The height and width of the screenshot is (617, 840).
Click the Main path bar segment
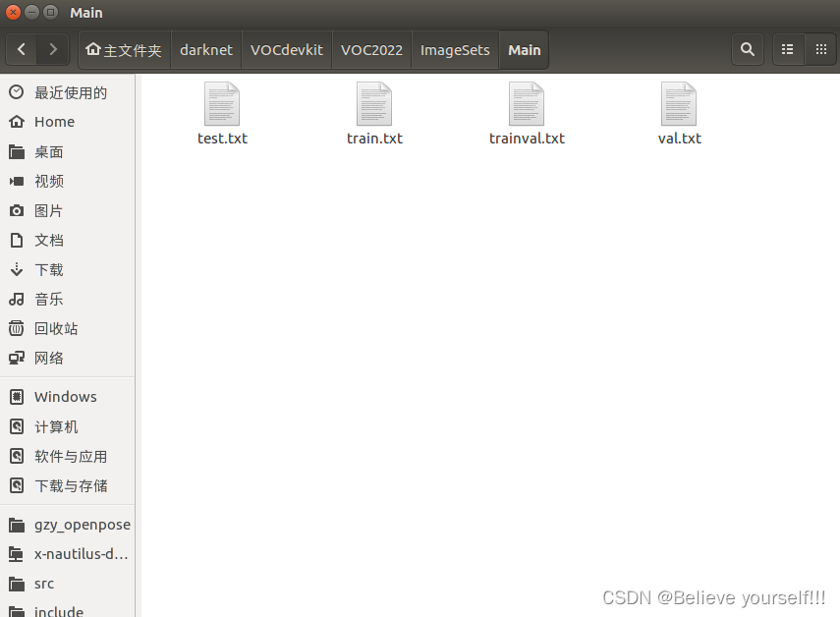pos(524,50)
